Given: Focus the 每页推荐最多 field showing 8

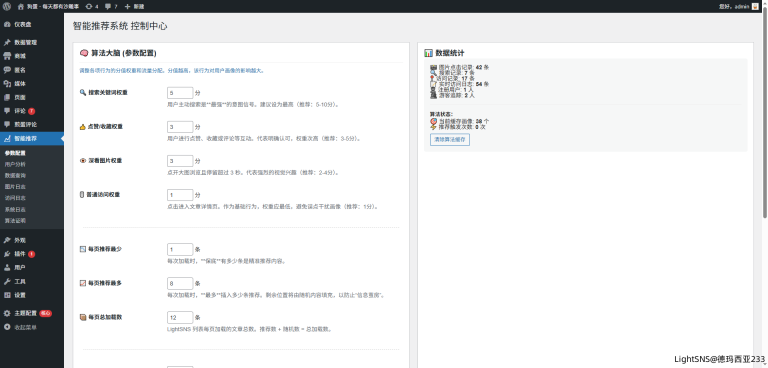Looking at the screenshot, I should 180,283.
